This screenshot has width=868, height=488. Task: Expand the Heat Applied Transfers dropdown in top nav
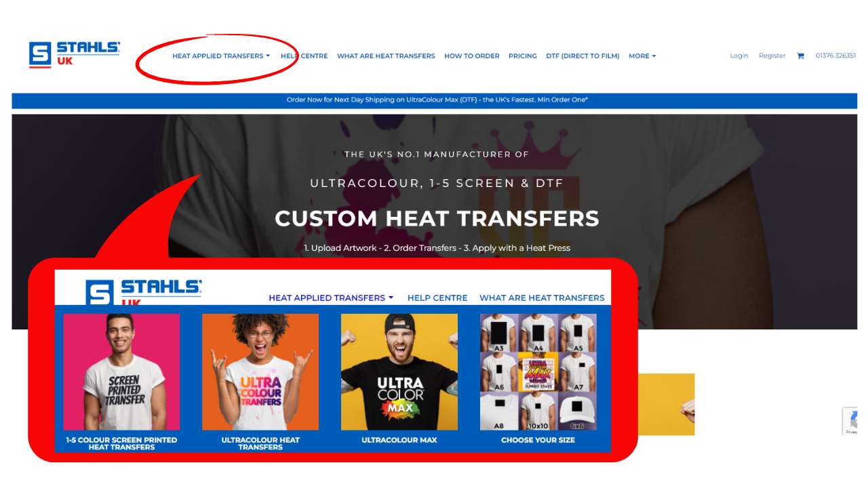pos(221,56)
